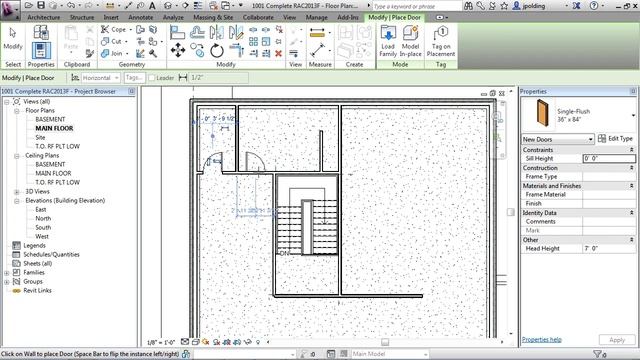The width and height of the screenshot is (640, 360).
Task: Click the Cut geometry tool
Action: (x=111, y=41)
